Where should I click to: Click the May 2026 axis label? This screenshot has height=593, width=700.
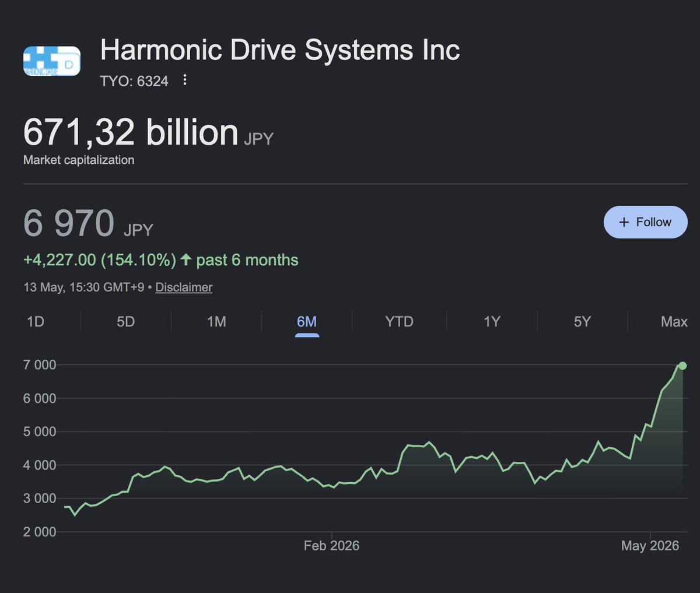click(650, 546)
